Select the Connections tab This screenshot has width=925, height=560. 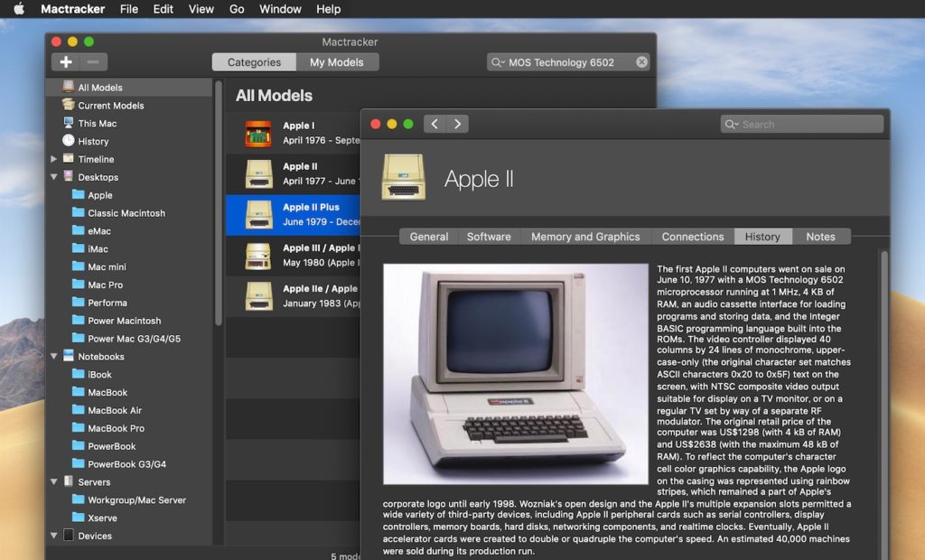[x=692, y=237]
